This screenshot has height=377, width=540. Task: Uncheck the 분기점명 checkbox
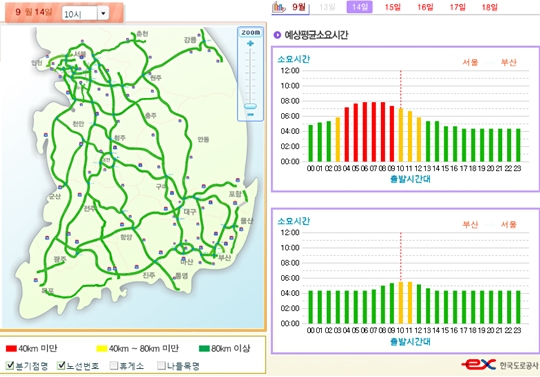point(10,366)
